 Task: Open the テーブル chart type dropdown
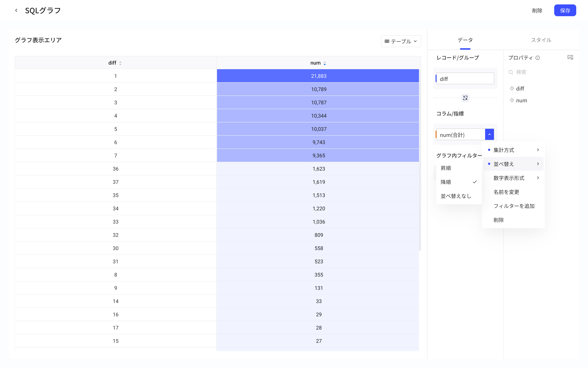click(401, 41)
